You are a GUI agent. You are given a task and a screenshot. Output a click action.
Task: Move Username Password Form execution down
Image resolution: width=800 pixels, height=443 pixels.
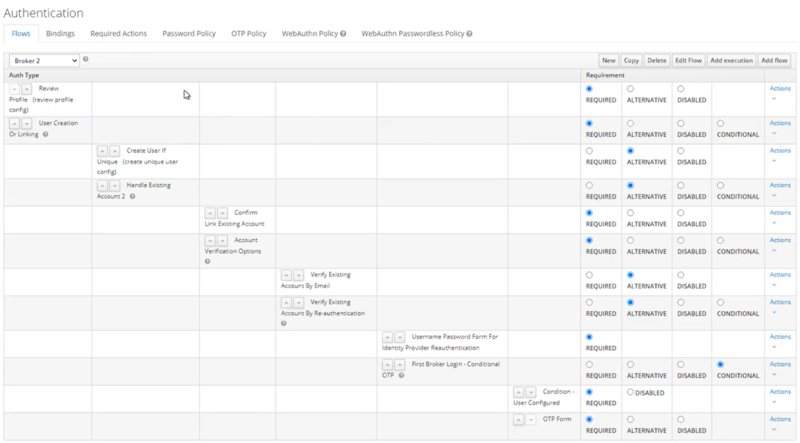point(399,337)
